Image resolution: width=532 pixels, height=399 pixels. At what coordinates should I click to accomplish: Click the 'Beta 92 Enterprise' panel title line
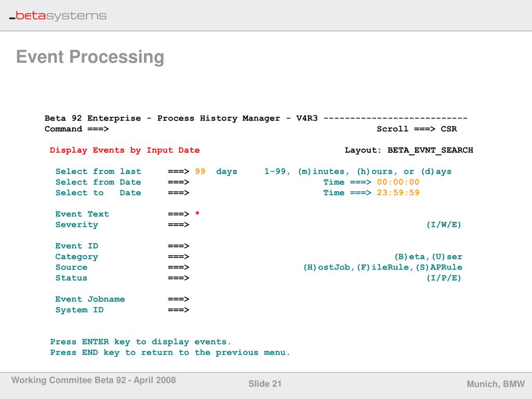pos(256,118)
